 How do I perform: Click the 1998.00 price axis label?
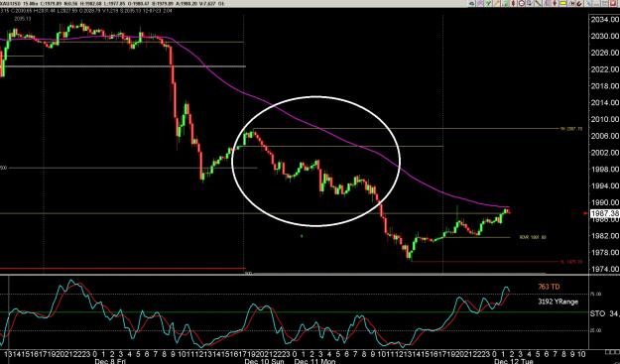(x=604, y=170)
